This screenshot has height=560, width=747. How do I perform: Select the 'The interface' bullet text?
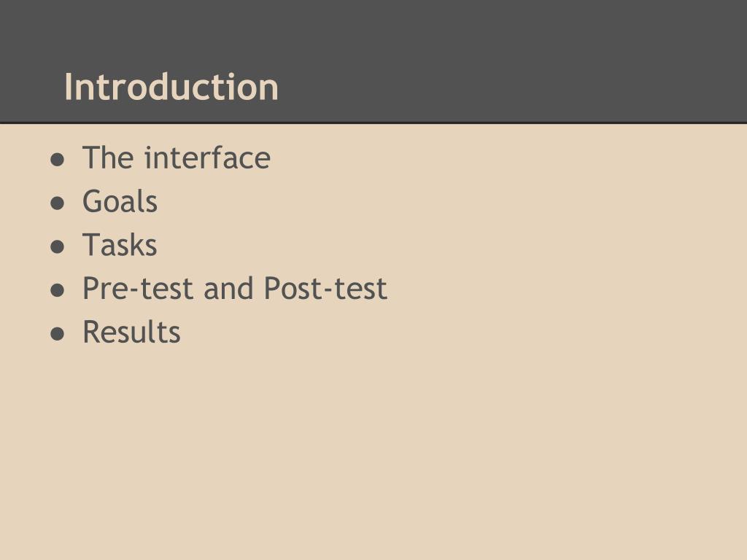[177, 157]
